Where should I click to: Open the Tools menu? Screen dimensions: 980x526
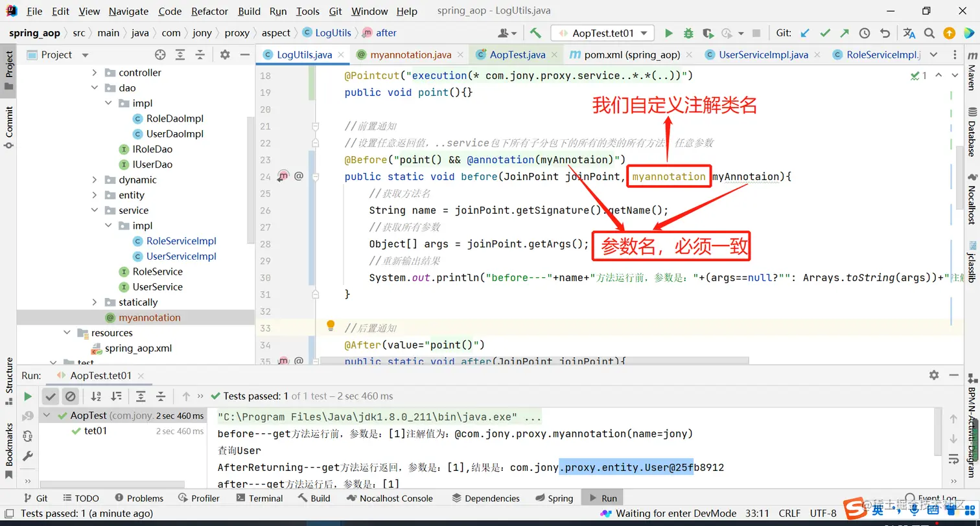(308, 11)
